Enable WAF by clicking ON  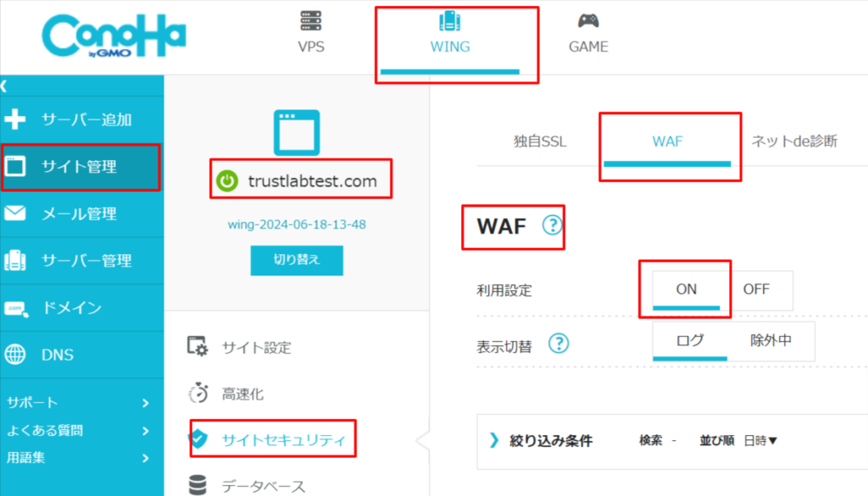pyautogui.click(x=687, y=290)
